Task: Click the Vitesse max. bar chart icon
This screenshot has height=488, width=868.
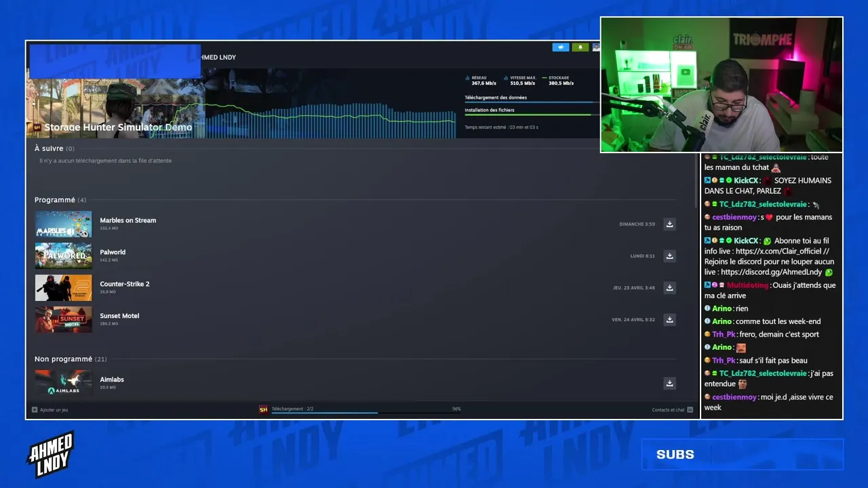Action: pos(506,78)
